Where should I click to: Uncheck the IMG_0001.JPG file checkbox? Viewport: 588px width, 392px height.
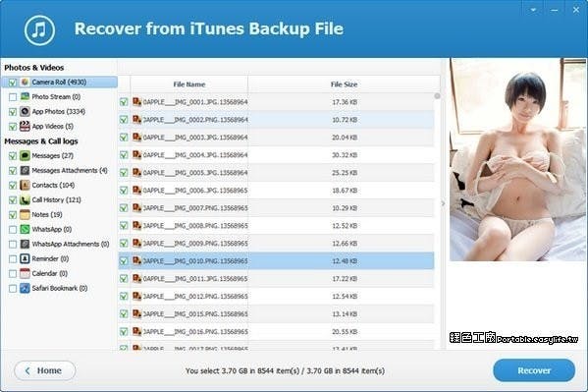pos(124,102)
